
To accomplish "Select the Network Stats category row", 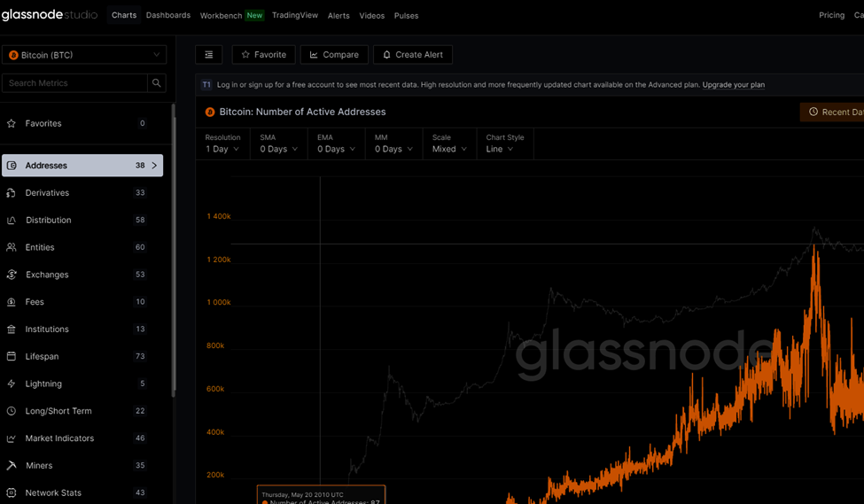I will [82, 492].
